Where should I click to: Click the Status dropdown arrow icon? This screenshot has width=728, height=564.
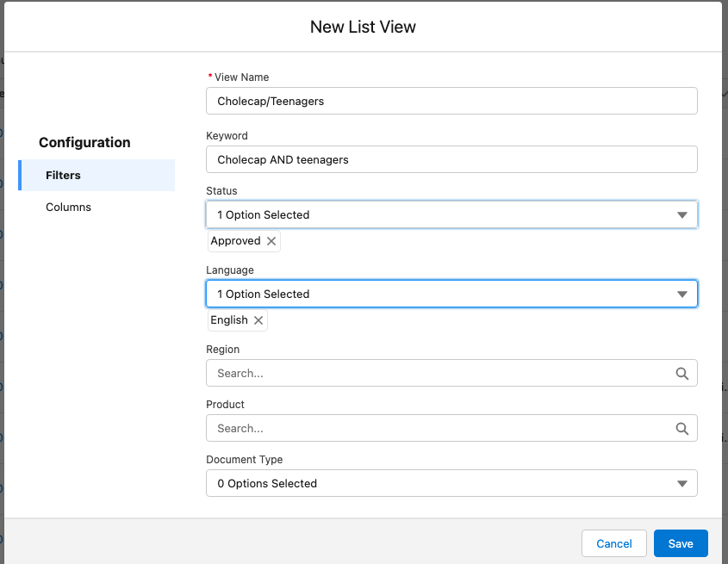point(681,215)
